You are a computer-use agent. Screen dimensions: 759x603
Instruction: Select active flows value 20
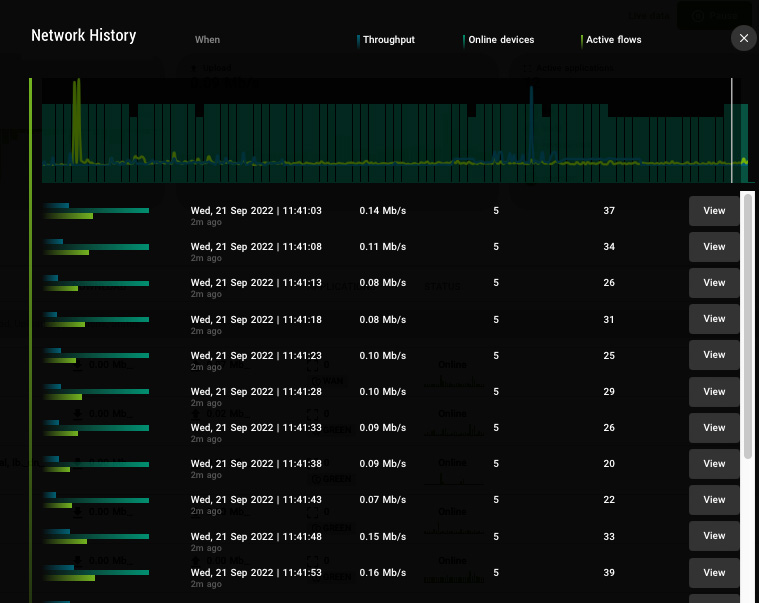(x=608, y=464)
